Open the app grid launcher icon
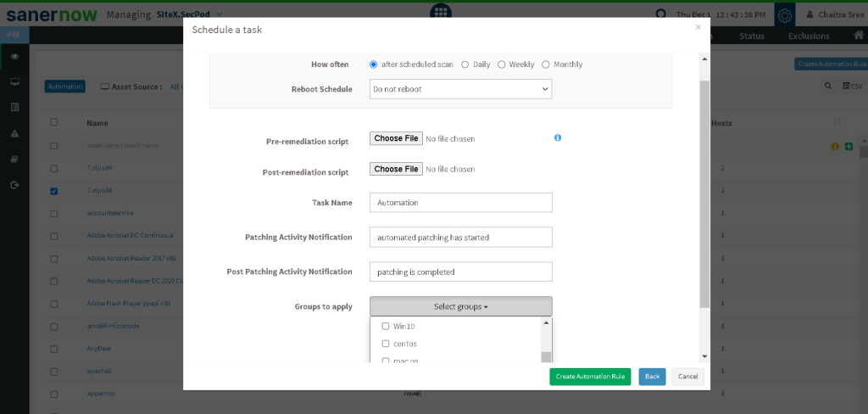The width and height of the screenshot is (868, 414). [441, 11]
